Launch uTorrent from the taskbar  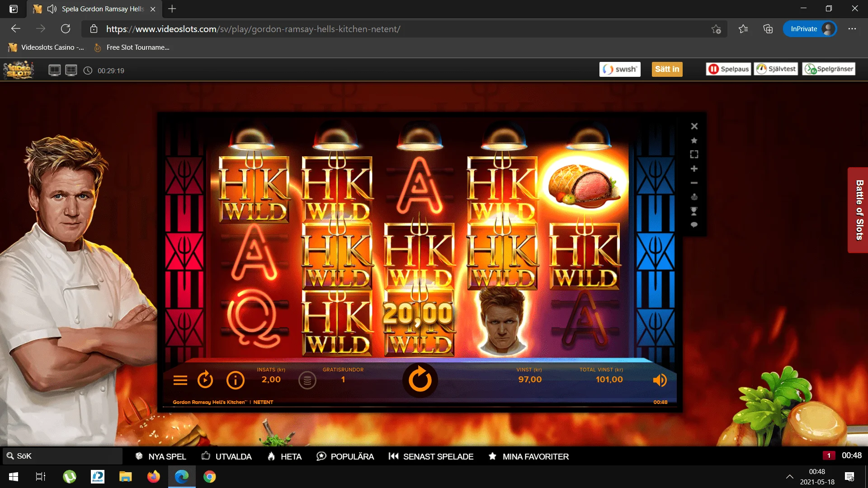[x=70, y=477]
